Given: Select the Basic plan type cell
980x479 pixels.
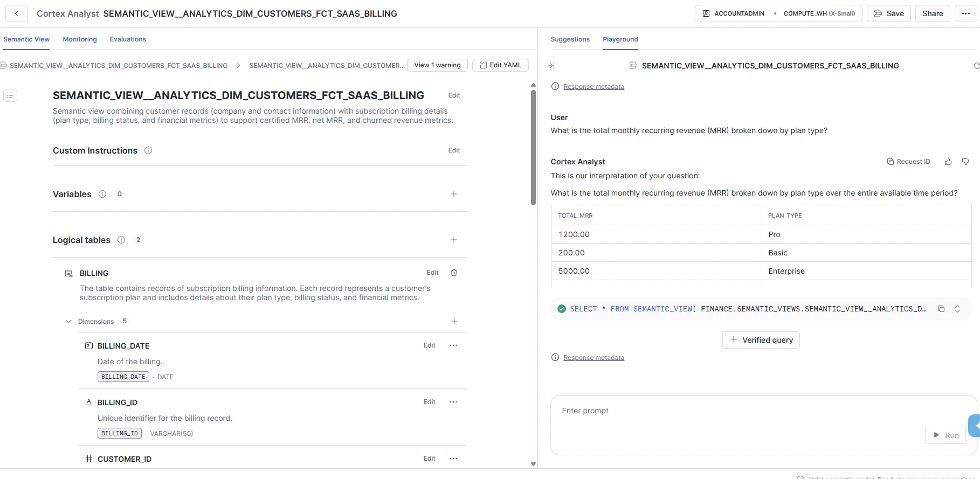Looking at the screenshot, I should (866, 253).
